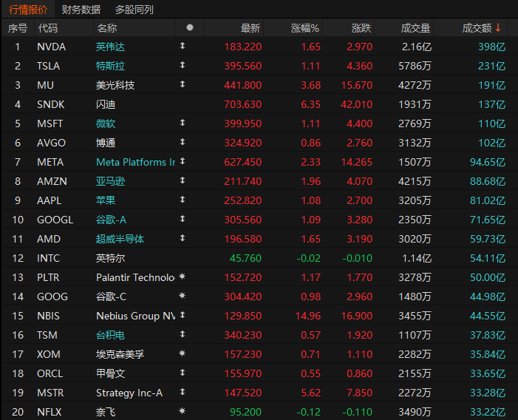Click the 1.14亿 volume value
This screenshot has height=420, width=518.
point(417,258)
